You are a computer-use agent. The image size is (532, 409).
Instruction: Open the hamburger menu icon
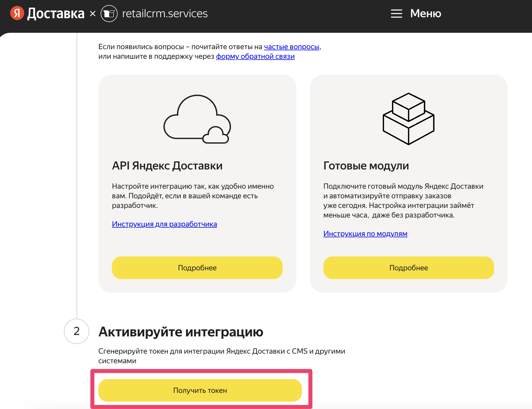pos(396,14)
